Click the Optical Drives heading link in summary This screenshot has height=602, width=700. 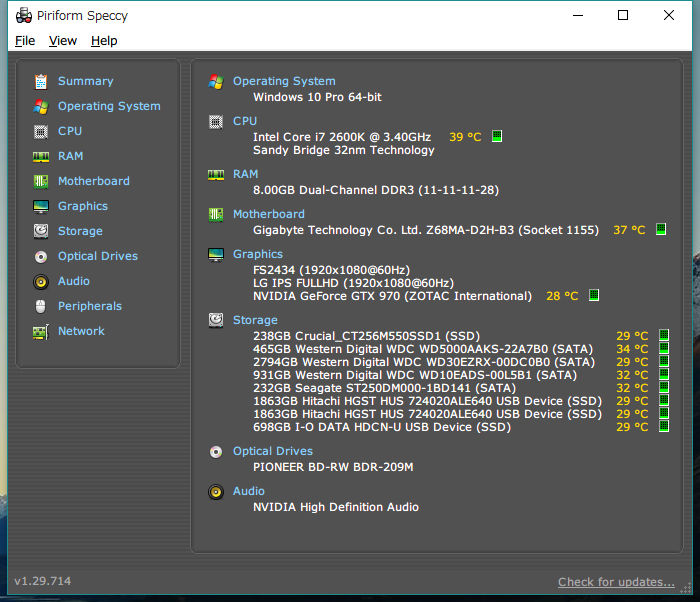click(x=273, y=452)
